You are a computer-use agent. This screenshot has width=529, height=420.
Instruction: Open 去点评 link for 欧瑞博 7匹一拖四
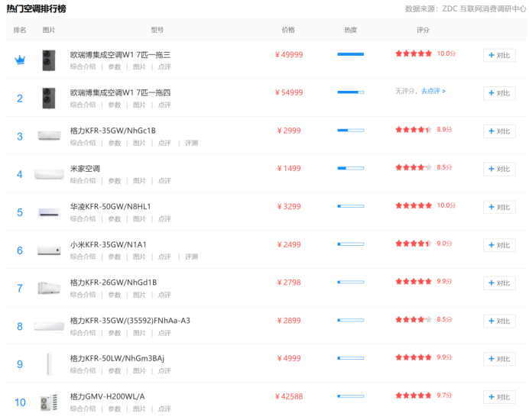(x=433, y=91)
